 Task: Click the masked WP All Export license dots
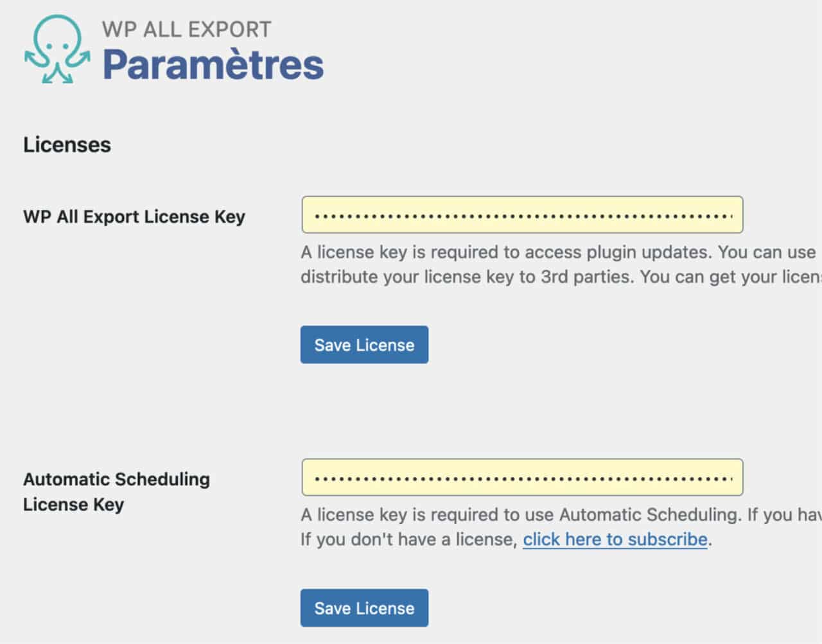click(x=521, y=214)
